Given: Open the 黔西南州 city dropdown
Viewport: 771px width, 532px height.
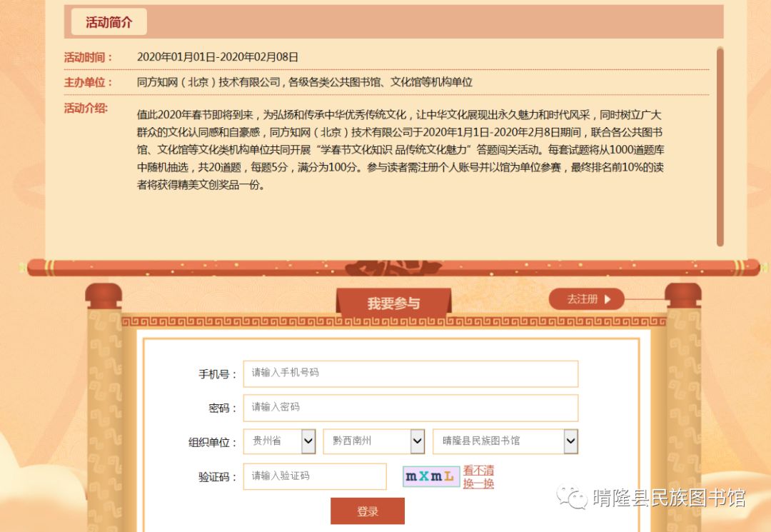Looking at the screenshot, I should click(x=373, y=441).
